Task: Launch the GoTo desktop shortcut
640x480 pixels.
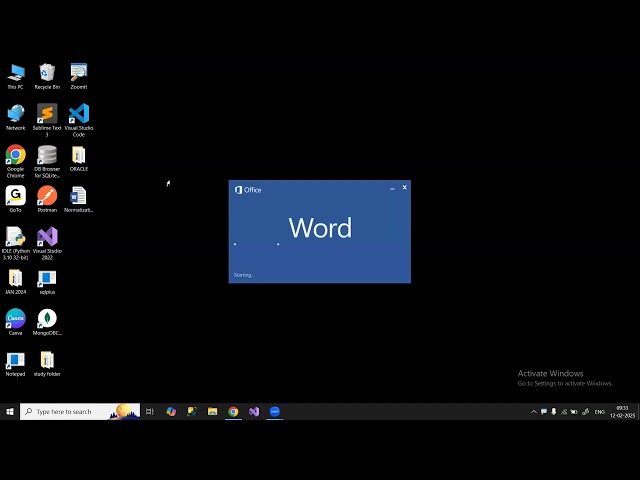Action: [16, 199]
